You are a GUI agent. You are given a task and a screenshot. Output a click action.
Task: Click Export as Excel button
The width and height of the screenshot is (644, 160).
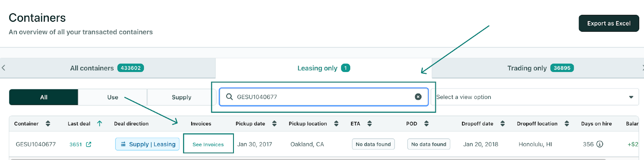click(x=609, y=23)
